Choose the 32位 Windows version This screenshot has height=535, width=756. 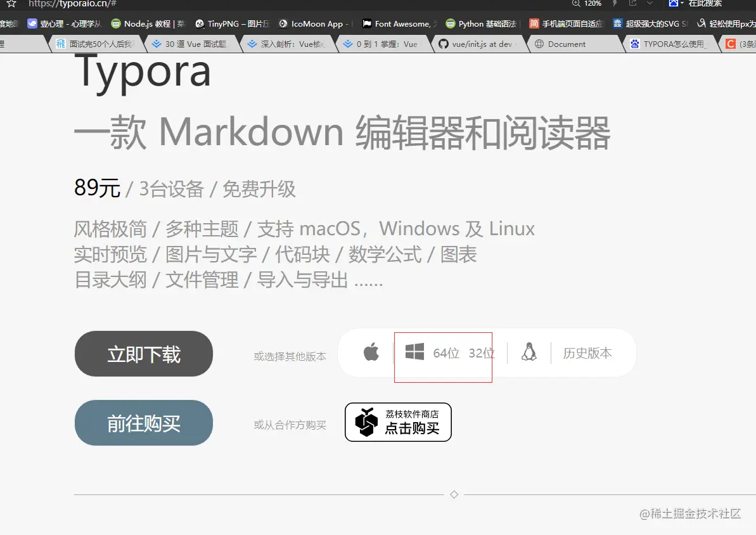click(x=481, y=353)
